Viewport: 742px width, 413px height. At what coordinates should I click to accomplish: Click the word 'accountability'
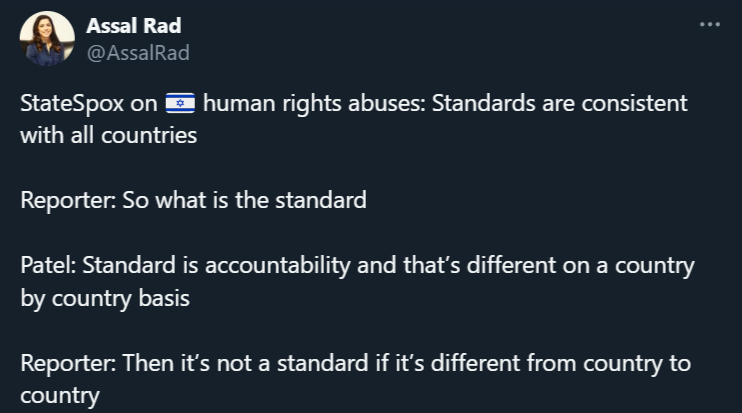[278, 265]
